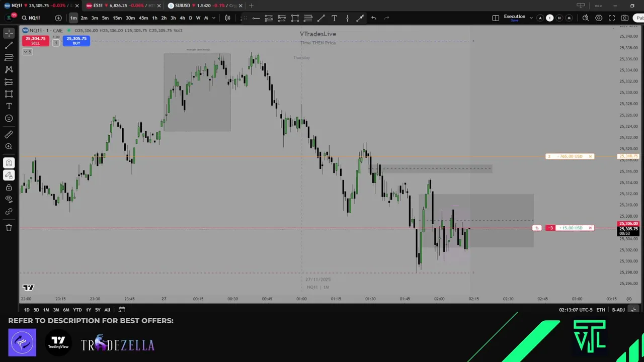Click the blue BUY 25,305.75 button
644x362 pixels.
[76, 41]
